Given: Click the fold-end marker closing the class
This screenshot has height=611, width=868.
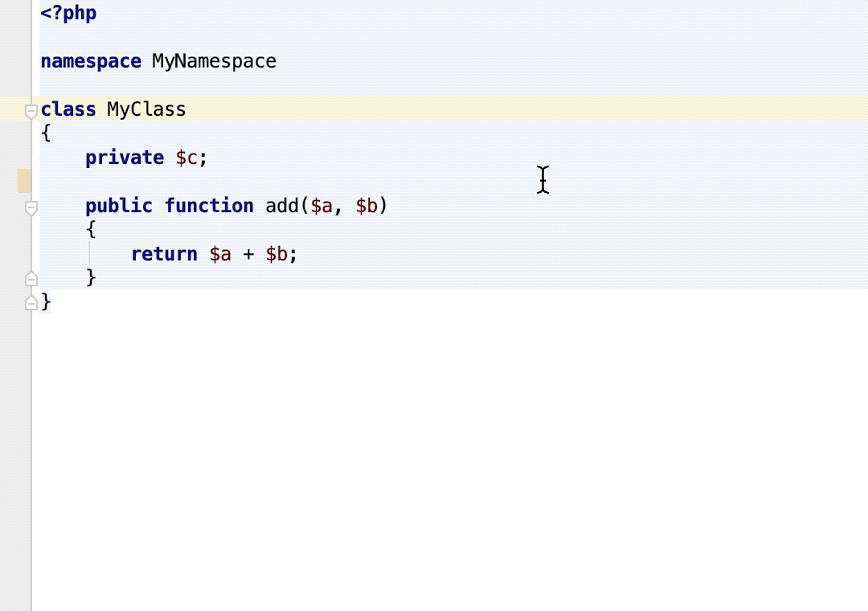Looking at the screenshot, I should [x=31, y=302].
